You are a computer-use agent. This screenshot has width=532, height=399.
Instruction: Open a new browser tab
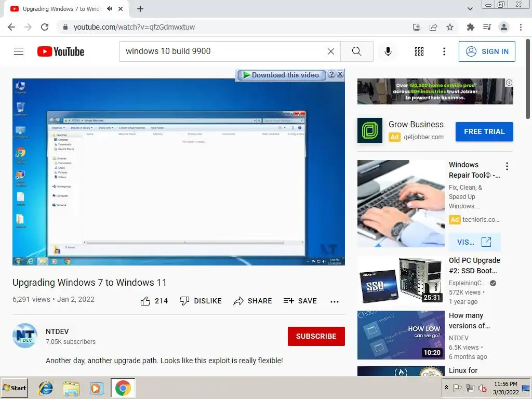tap(140, 9)
